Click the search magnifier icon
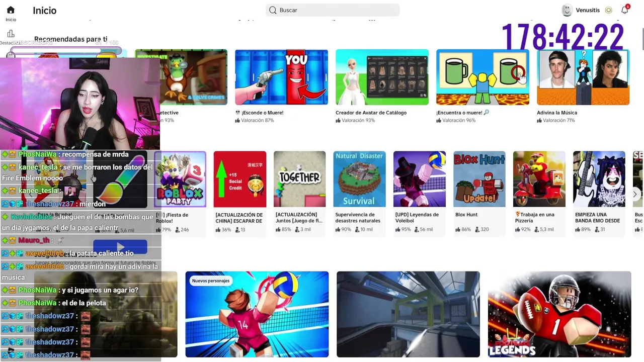The height and width of the screenshot is (362, 644). [x=273, y=10]
